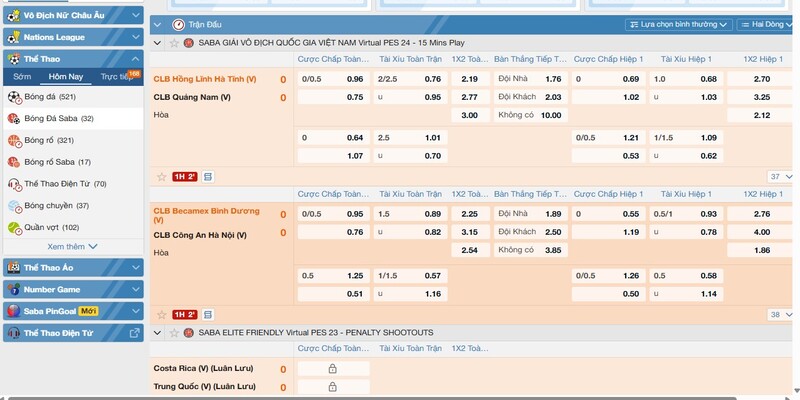
Task: Open the Bóng đá football category icon
Action: (x=14, y=97)
